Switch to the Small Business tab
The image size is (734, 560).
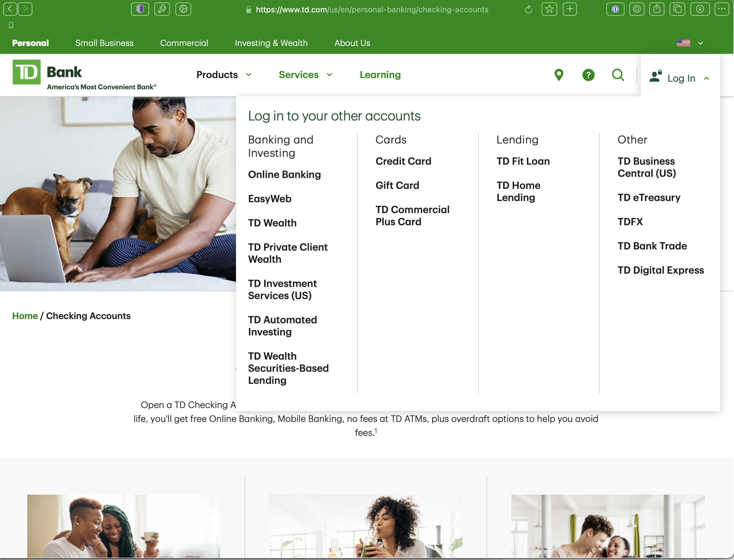(x=104, y=43)
